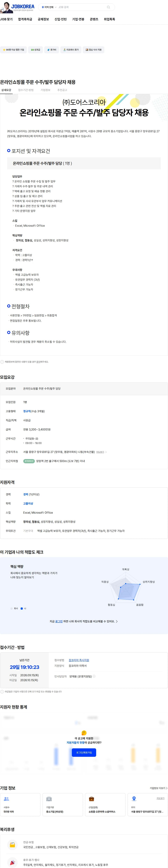Click the thinking emoji above 이 공고에 지원한
168x868 pixels.
pyautogui.click(x=84, y=733)
